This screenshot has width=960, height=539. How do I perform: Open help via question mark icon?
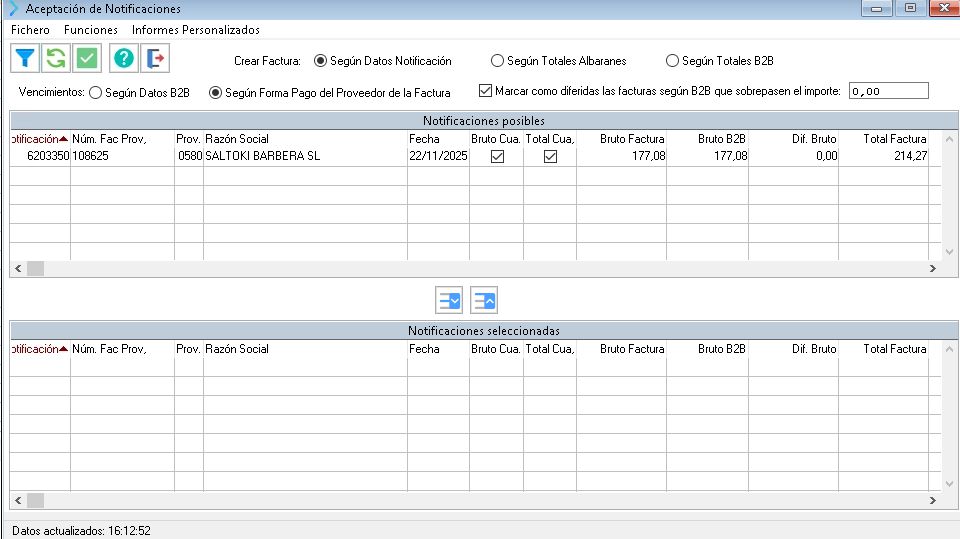pyautogui.click(x=124, y=59)
